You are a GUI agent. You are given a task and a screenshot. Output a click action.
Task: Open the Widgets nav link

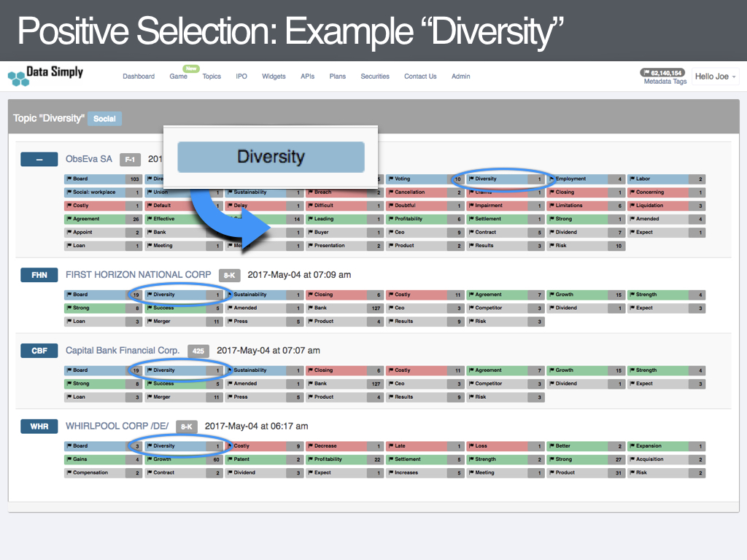point(274,76)
